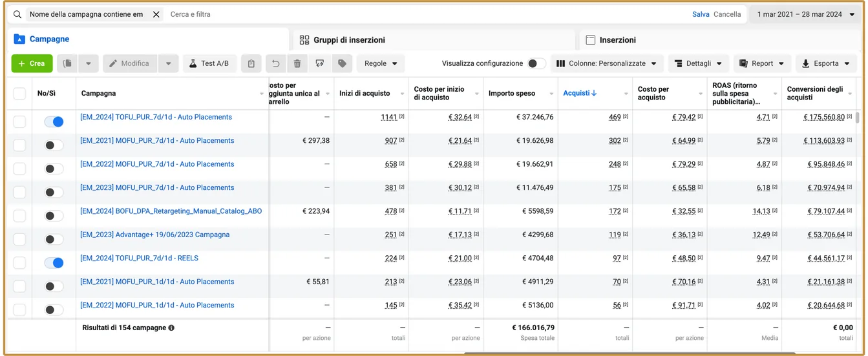Screen dimensions: 868x356
Task: Click the Inserzioni tab square icon
Action: [590, 40]
